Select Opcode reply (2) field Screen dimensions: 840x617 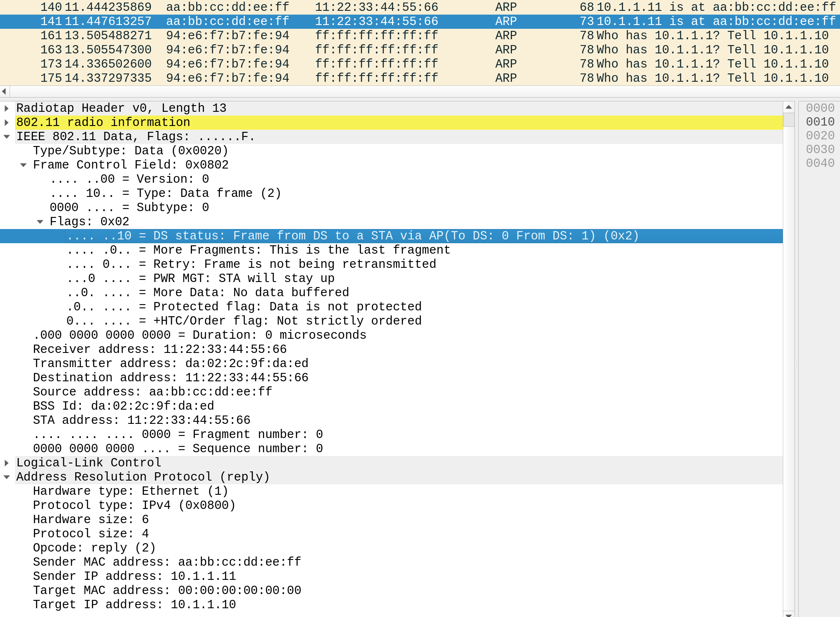(x=94, y=548)
